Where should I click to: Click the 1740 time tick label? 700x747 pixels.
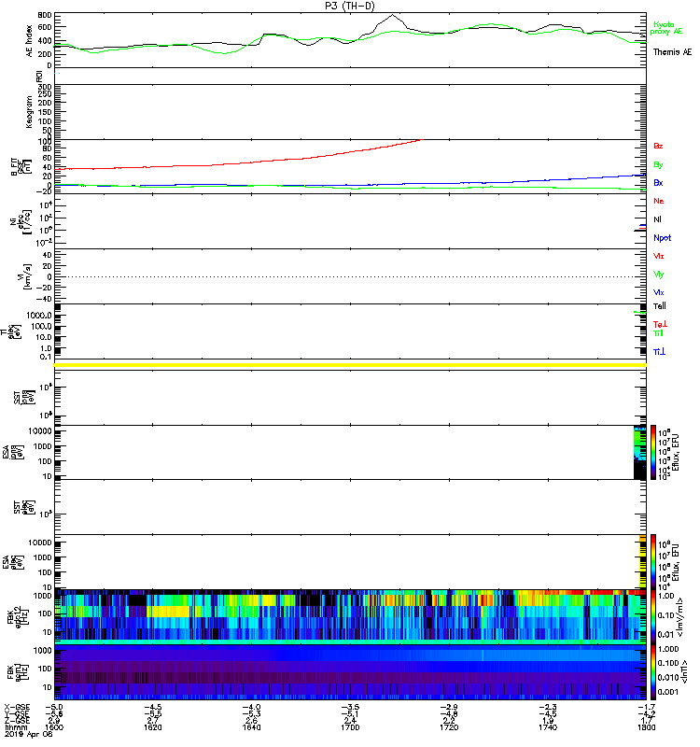[x=548, y=727]
